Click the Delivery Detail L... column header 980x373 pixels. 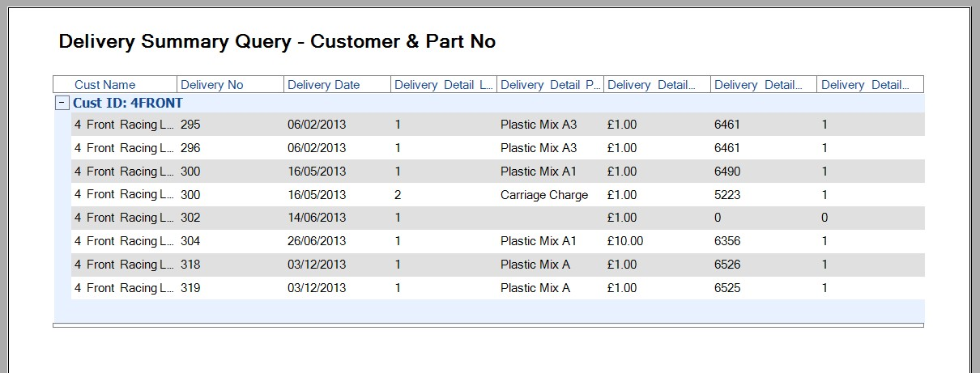[x=442, y=85]
